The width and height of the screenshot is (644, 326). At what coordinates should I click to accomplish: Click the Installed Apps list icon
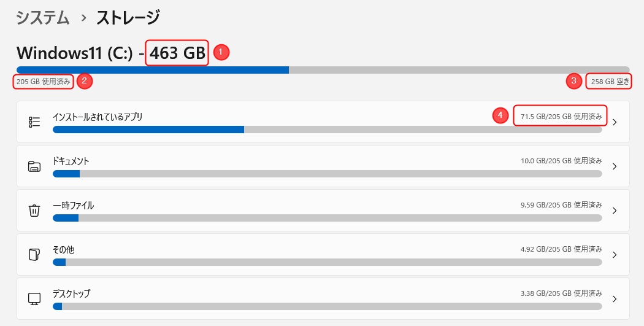pyautogui.click(x=34, y=122)
